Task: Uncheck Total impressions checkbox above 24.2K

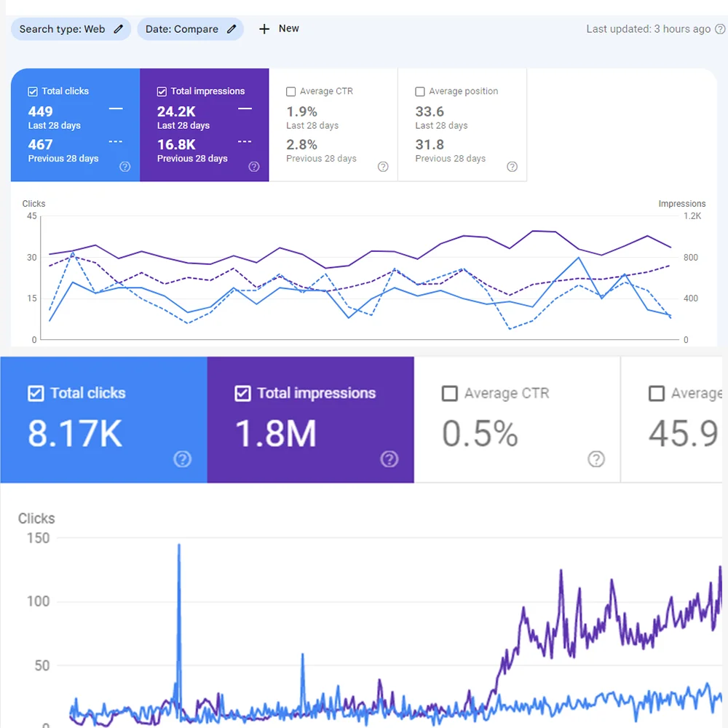Action: 162,92
